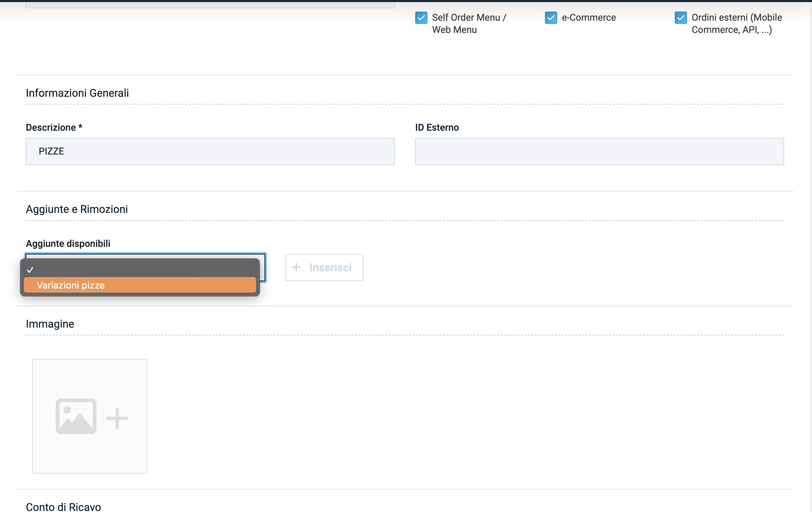Viewport: 812px width, 512px height.
Task: Toggle the e-Commerce checkbox
Action: [x=551, y=18]
